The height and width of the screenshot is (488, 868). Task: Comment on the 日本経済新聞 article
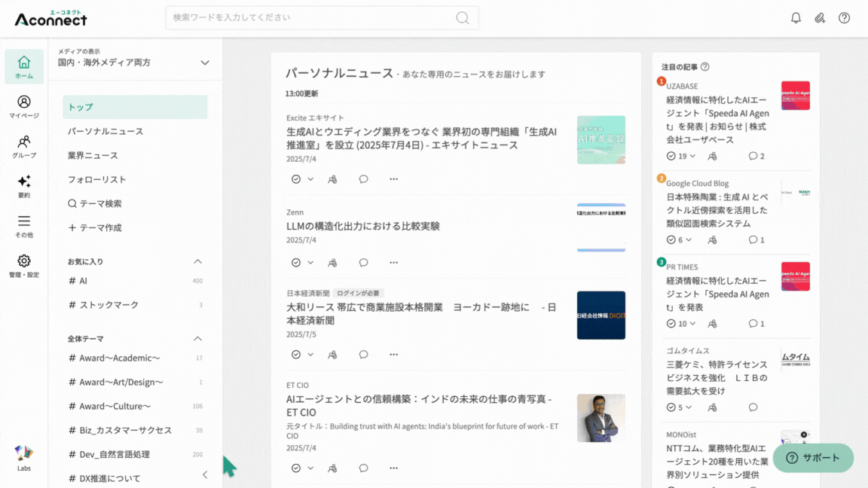pyautogui.click(x=363, y=355)
